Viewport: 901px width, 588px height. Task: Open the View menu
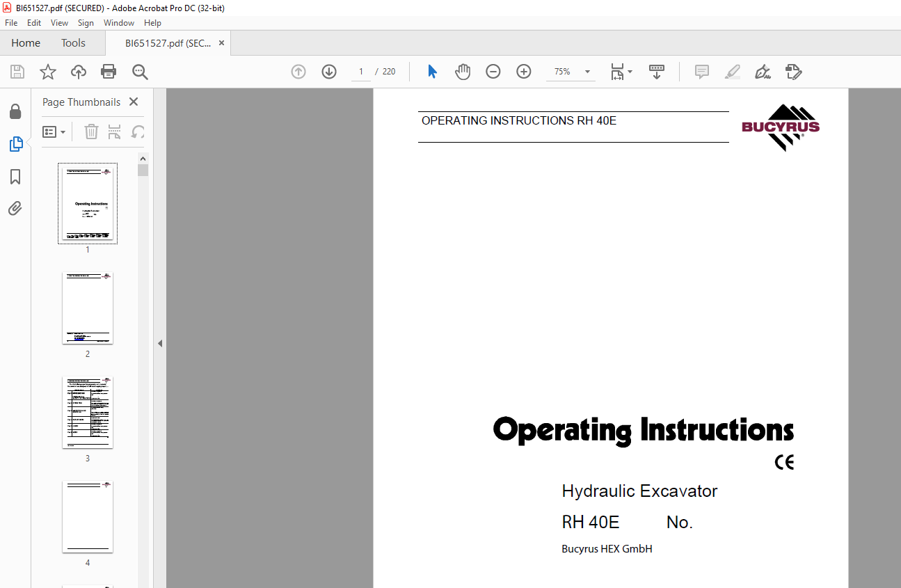click(60, 23)
